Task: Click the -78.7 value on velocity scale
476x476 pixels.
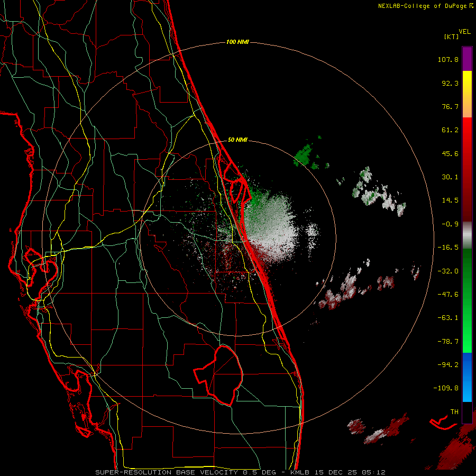Action: click(448, 342)
